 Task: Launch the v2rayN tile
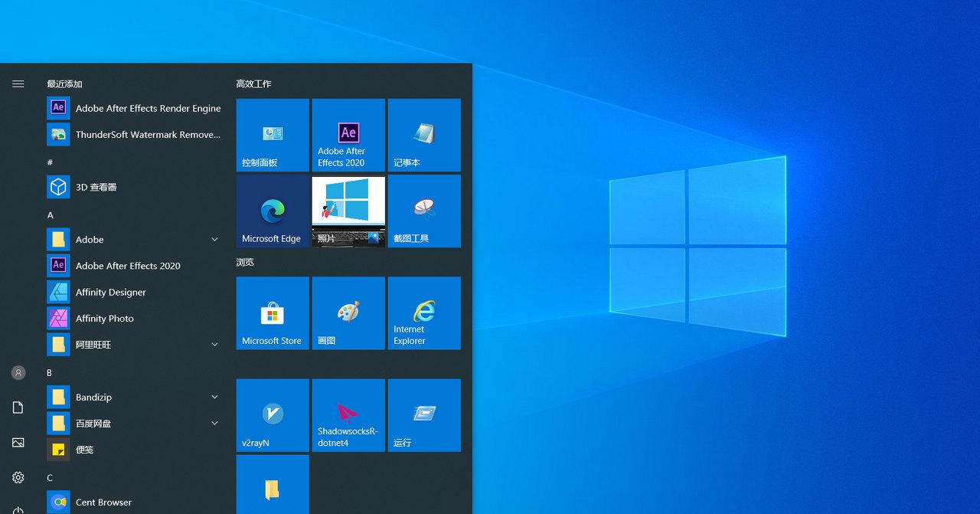(273, 415)
